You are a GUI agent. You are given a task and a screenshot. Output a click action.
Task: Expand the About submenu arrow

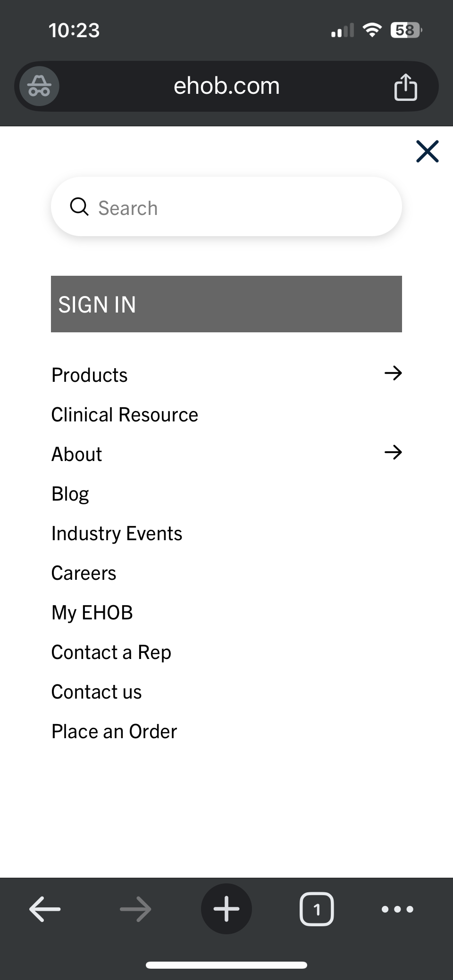(x=393, y=453)
